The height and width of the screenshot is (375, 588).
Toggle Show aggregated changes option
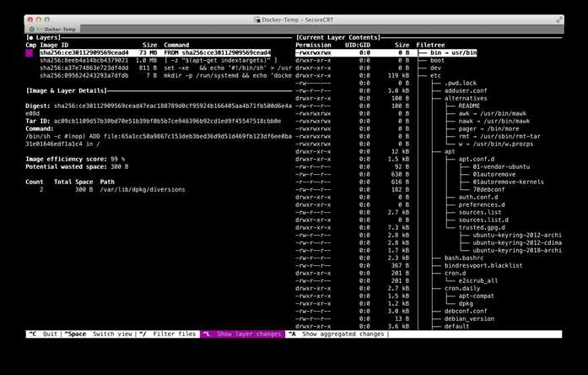point(336,334)
